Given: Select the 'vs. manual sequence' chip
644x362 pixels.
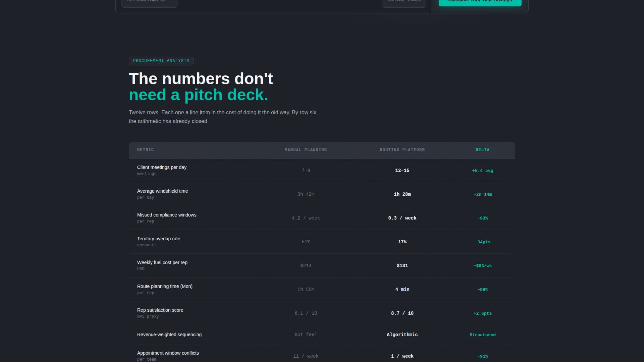Looking at the screenshot, I should 149,1.
